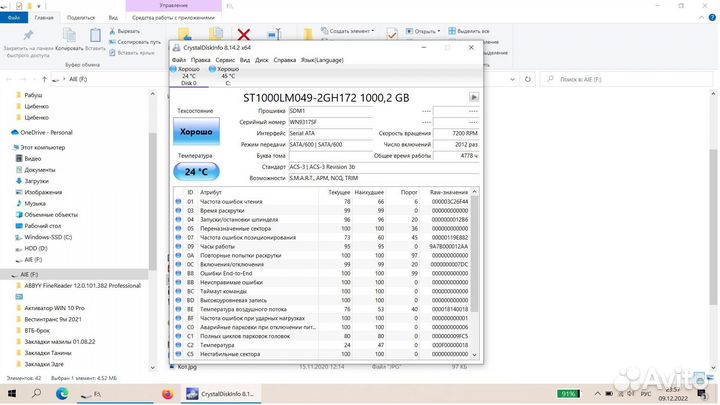Open the Открыть dropdown in ribbon

pyautogui.click(x=423, y=31)
